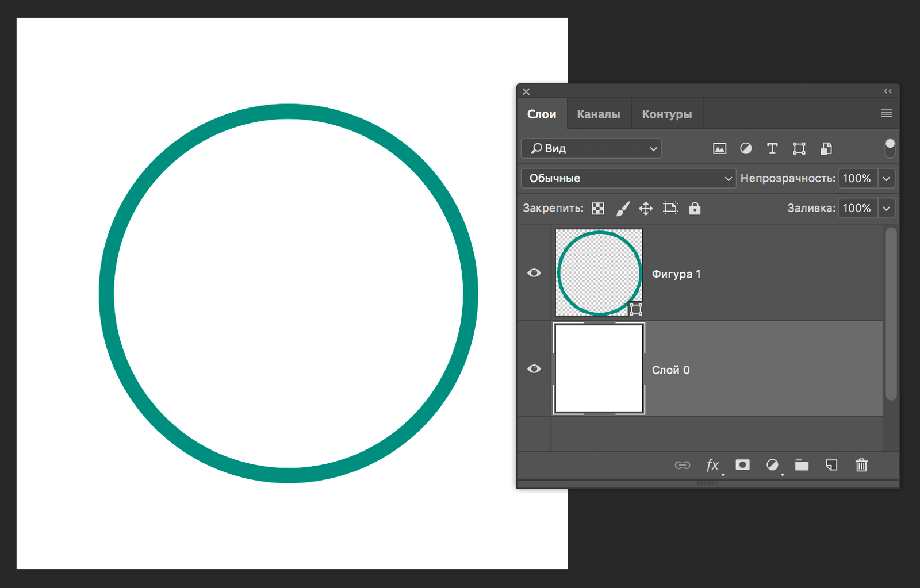Filter layers by adjustment layer icon
The image size is (920, 588).
coord(746,149)
